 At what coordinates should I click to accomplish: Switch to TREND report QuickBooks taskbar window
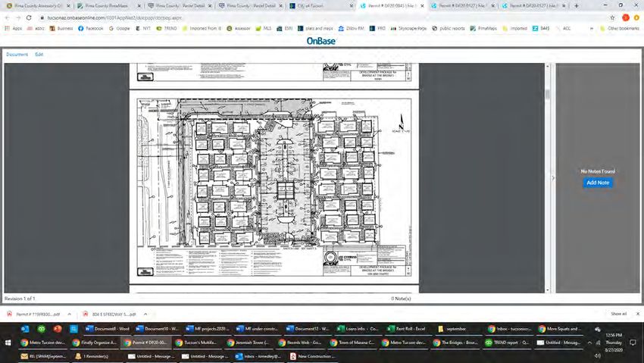(507, 343)
